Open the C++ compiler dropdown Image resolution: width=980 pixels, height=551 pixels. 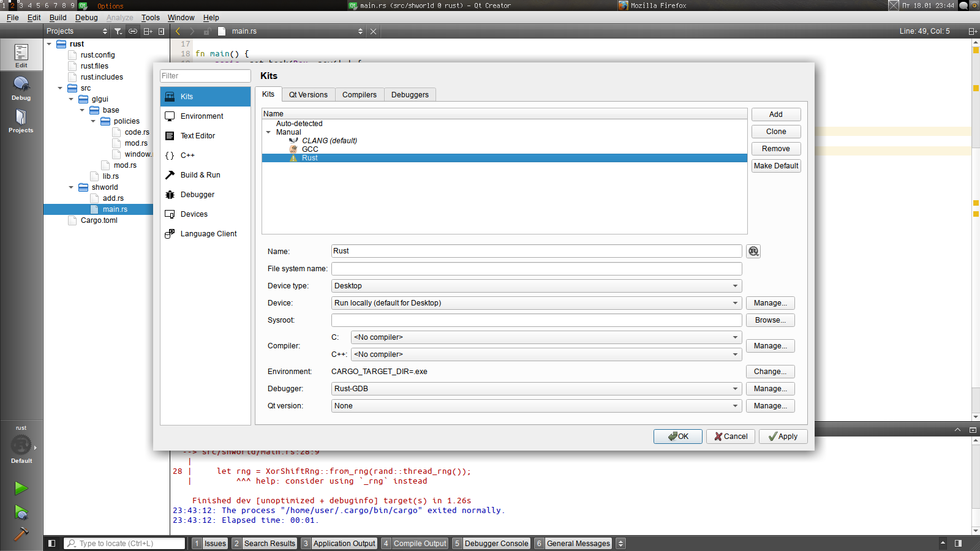click(546, 354)
